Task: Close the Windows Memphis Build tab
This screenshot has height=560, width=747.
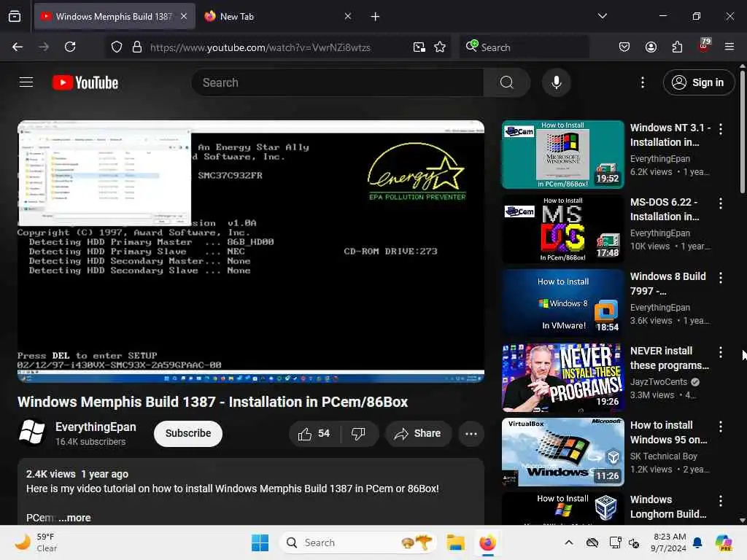Action: coord(184,16)
